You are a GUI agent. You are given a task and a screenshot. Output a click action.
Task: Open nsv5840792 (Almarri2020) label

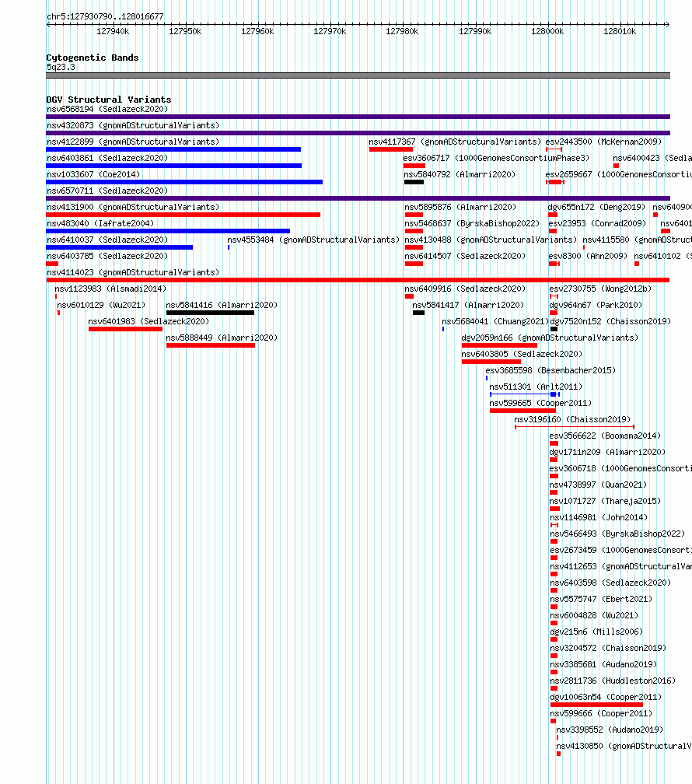click(460, 174)
